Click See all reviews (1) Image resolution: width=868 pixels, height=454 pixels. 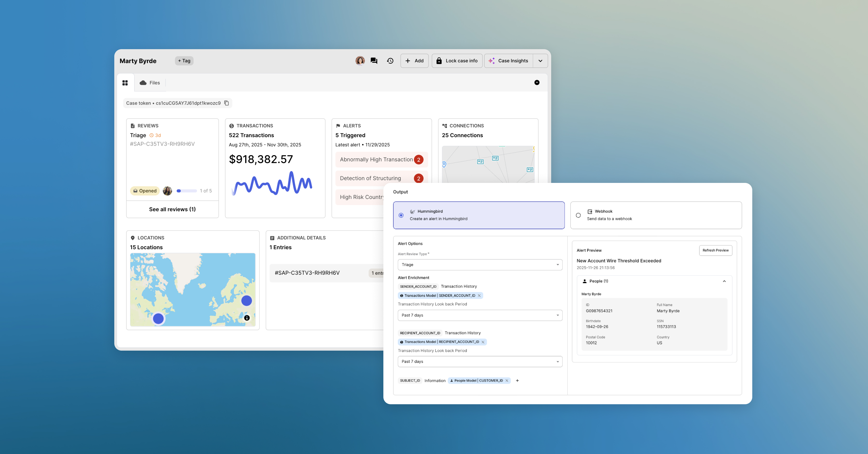tap(172, 209)
